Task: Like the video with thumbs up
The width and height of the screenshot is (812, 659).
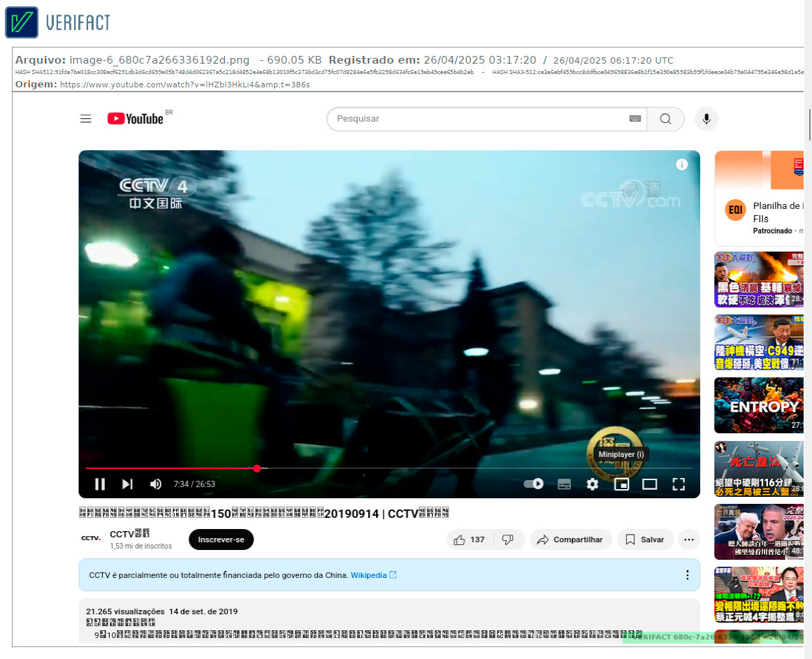Action: coord(470,539)
